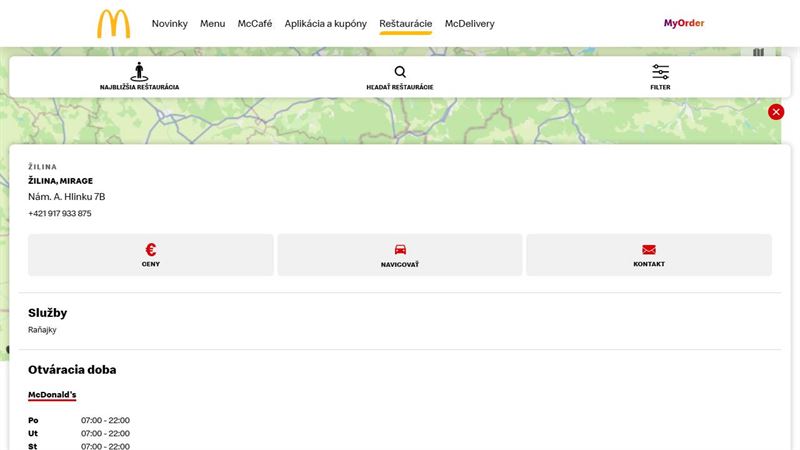Click the McDonald's golden arches logo

[x=114, y=23]
